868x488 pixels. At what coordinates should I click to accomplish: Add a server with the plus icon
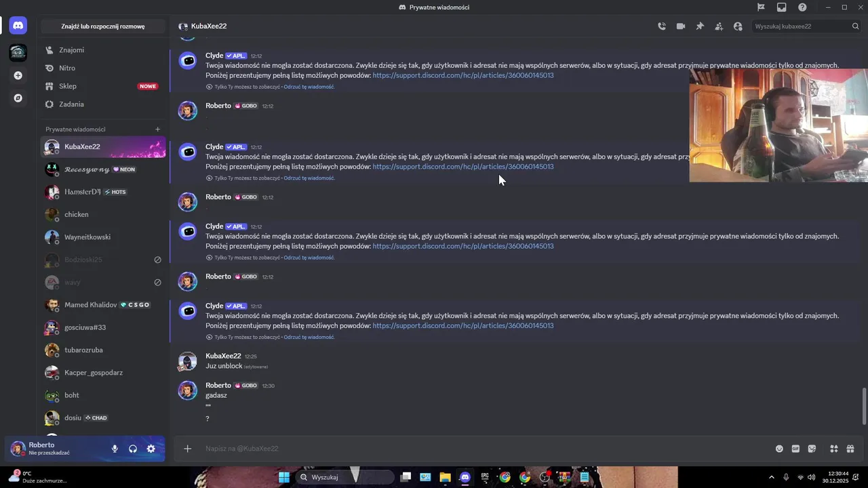tap(18, 75)
